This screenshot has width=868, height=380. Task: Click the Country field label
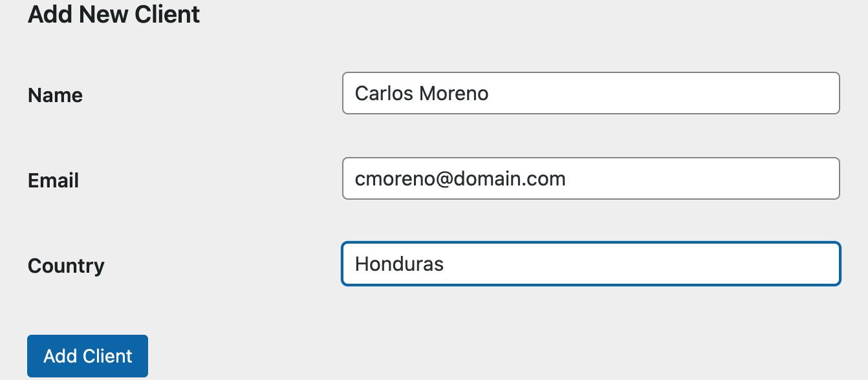click(x=66, y=266)
